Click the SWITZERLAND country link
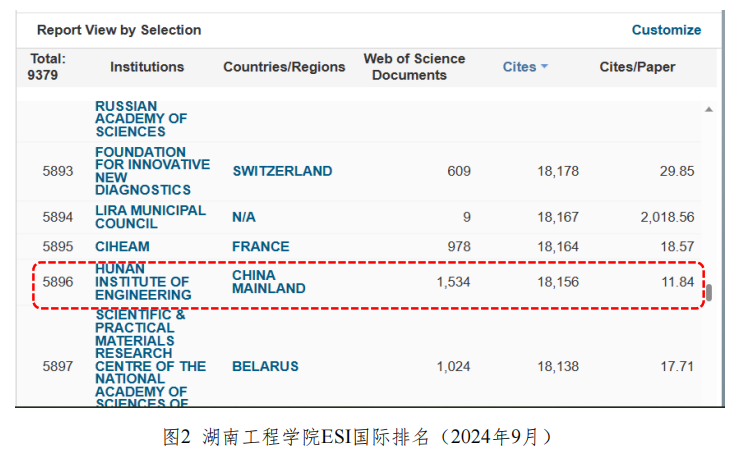Image resolution: width=739 pixels, height=455 pixels. pyautogui.click(x=282, y=171)
